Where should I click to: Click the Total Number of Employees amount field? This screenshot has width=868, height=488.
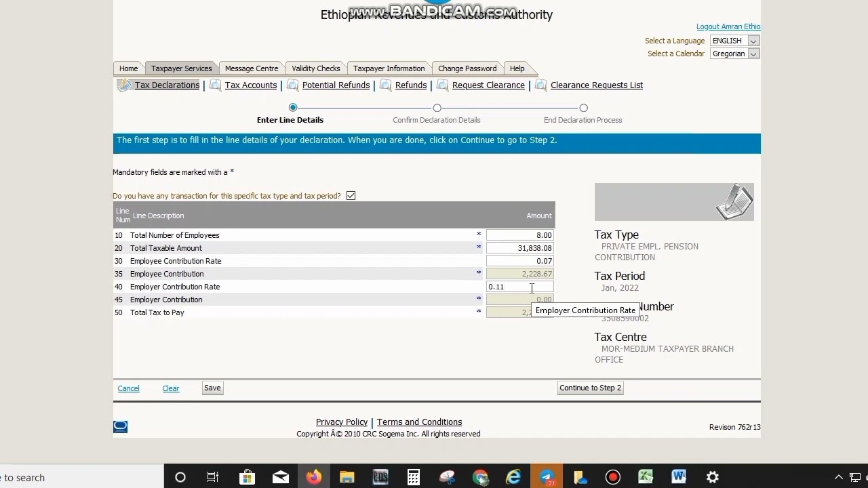pyautogui.click(x=519, y=235)
